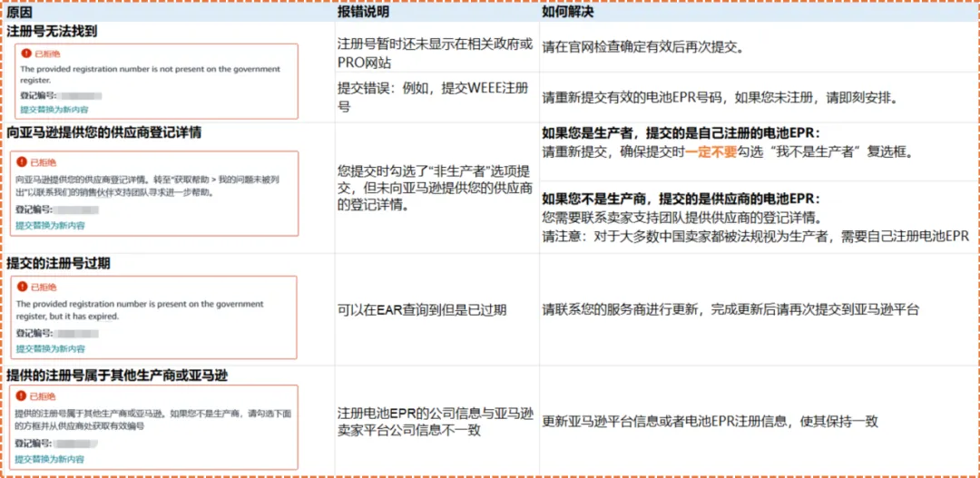The width and height of the screenshot is (980, 478).
Task: Select the 原因 column header
Action: click(19, 12)
